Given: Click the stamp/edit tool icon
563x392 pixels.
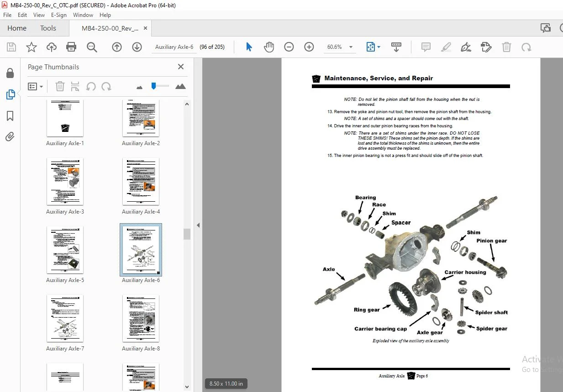Looking at the screenshot, I should coord(486,47).
